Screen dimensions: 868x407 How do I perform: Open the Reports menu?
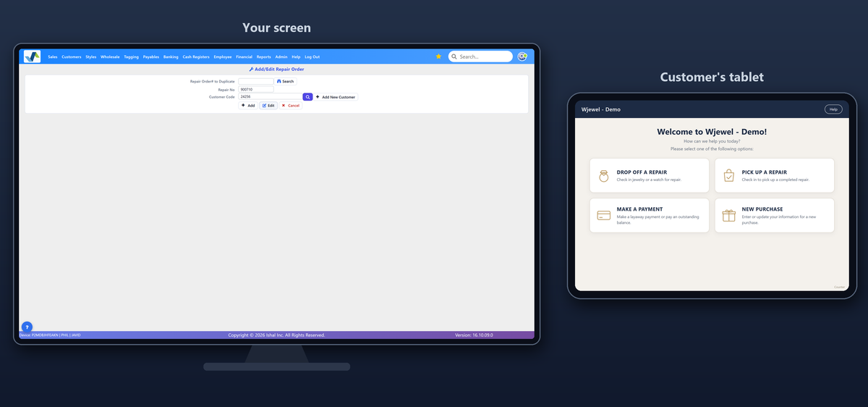(264, 56)
